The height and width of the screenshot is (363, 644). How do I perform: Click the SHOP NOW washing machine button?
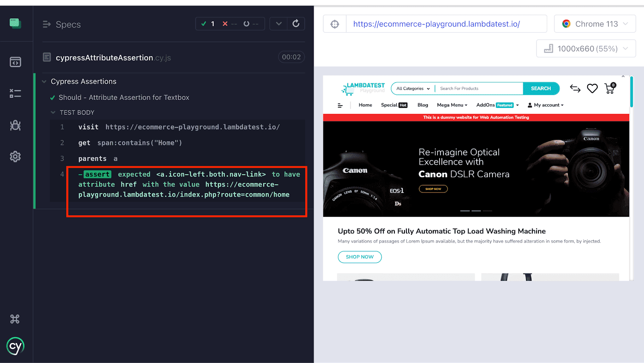359,257
